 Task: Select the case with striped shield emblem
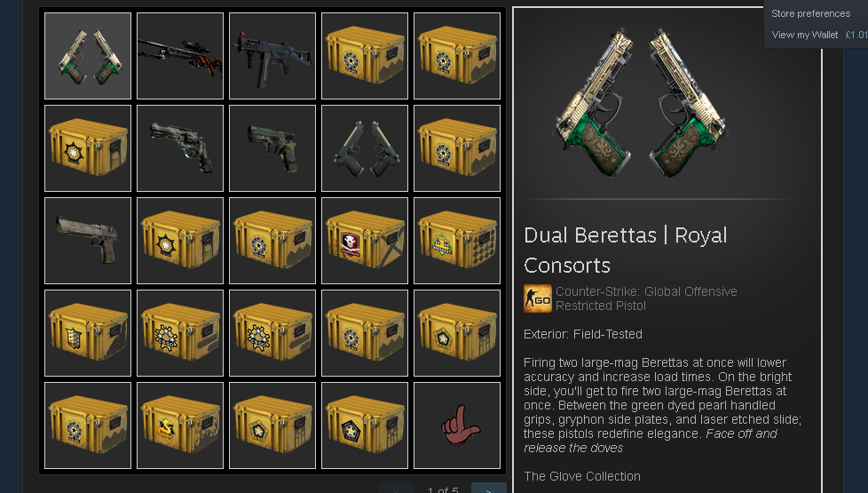pos(88,333)
